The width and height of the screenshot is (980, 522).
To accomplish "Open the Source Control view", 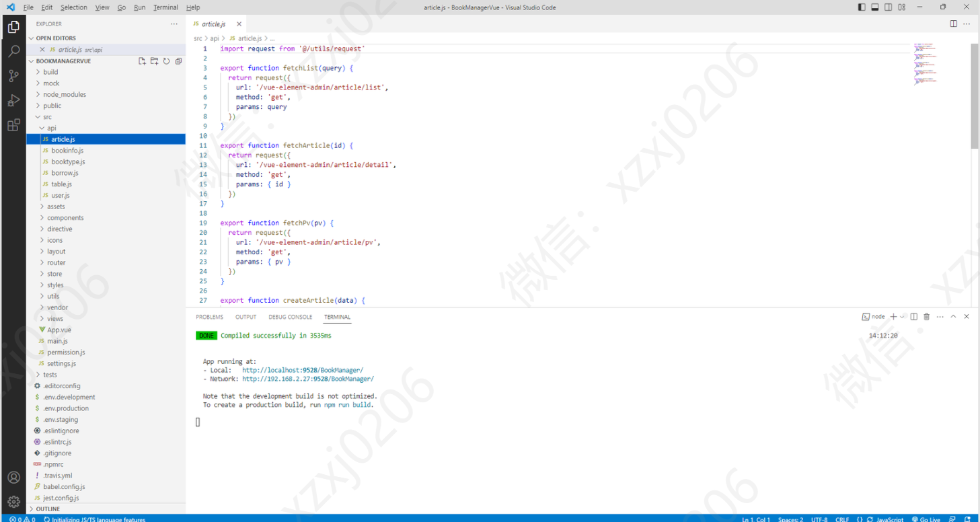I will tap(13, 76).
